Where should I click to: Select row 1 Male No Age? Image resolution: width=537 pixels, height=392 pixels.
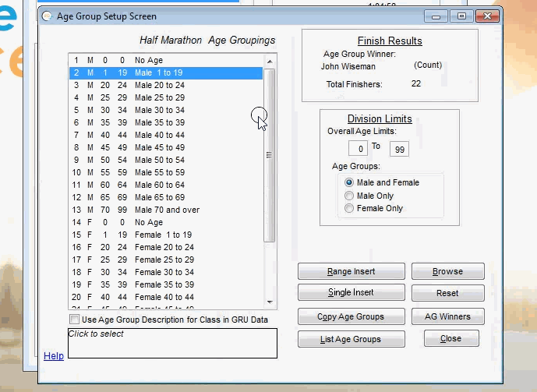166,60
